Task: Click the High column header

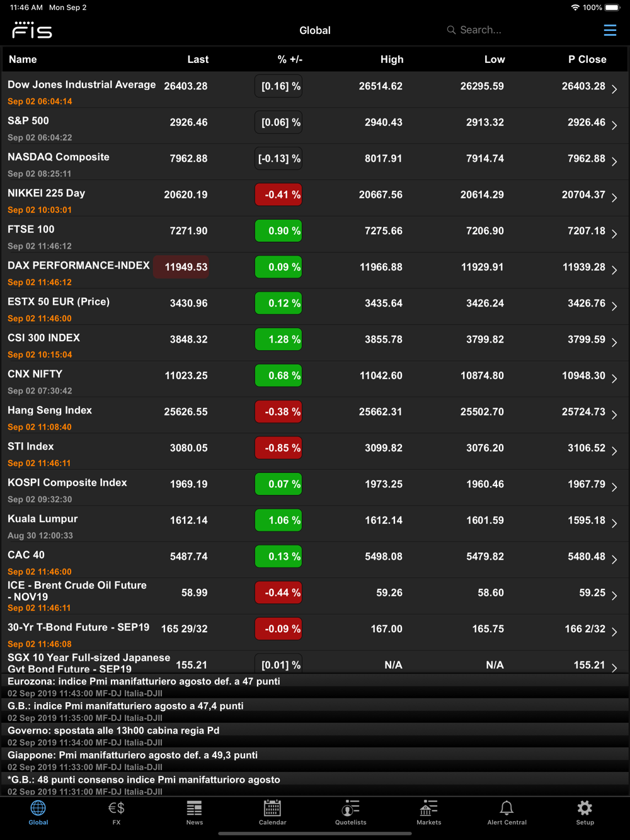Action: [x=392, y=59]
